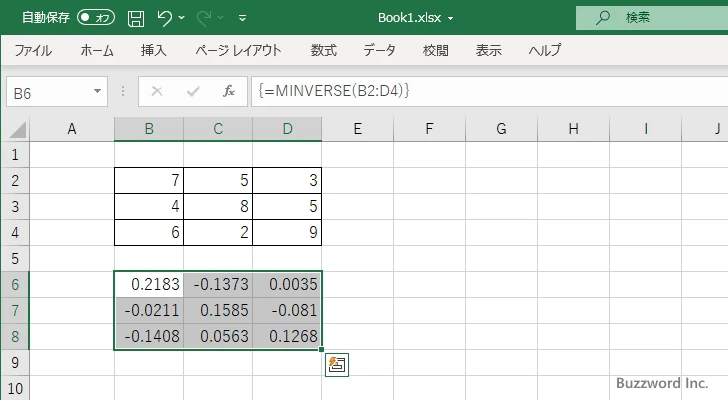Viewport: 728px width, 400px height.
Task: Open the Quick Analysis icon below selection
Action: point(337,365)
